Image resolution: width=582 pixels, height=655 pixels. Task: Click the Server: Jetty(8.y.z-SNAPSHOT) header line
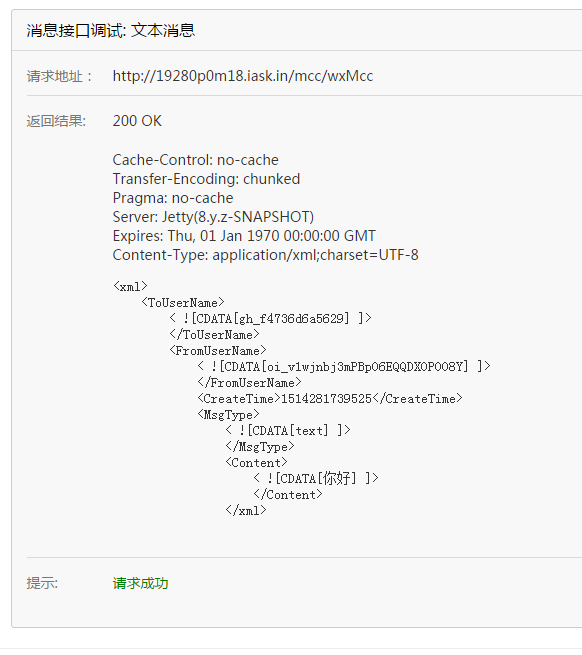coord(213,217)
